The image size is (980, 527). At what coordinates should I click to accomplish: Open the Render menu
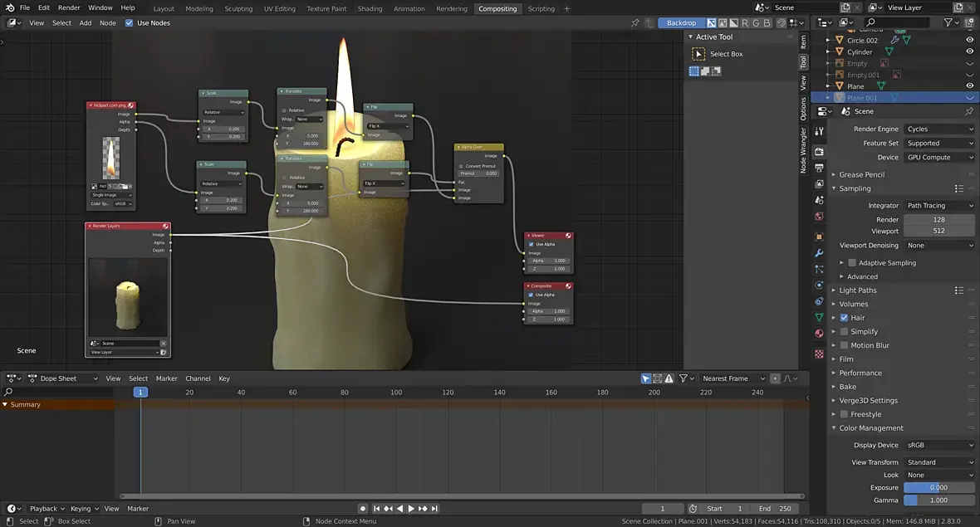coord(69,7)
